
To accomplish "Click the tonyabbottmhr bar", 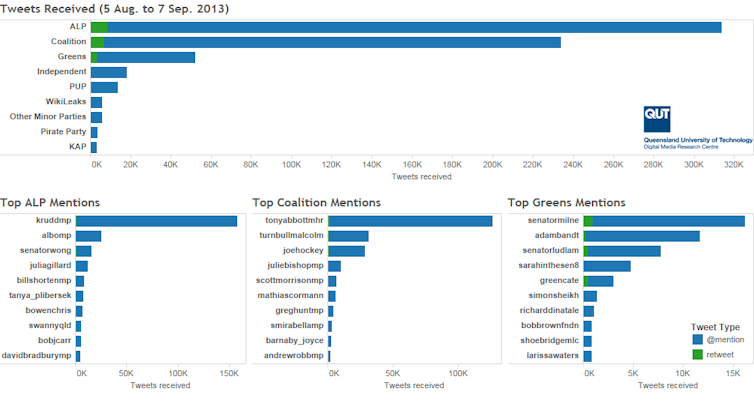I will click(x=410, y=221).
